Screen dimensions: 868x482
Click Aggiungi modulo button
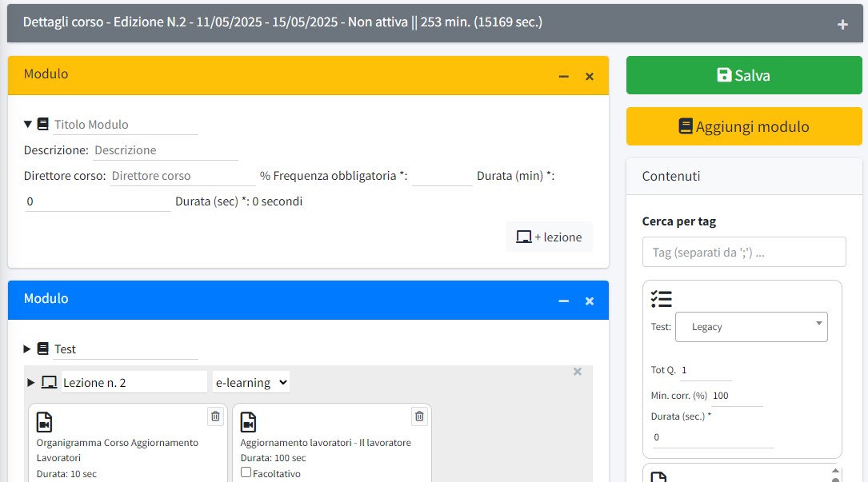click(x=744, y=126)
